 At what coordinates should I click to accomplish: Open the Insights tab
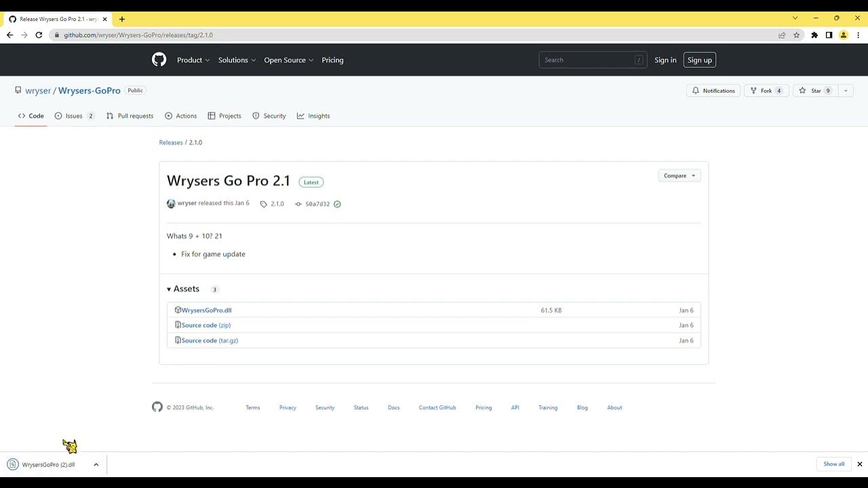point(313,116)
